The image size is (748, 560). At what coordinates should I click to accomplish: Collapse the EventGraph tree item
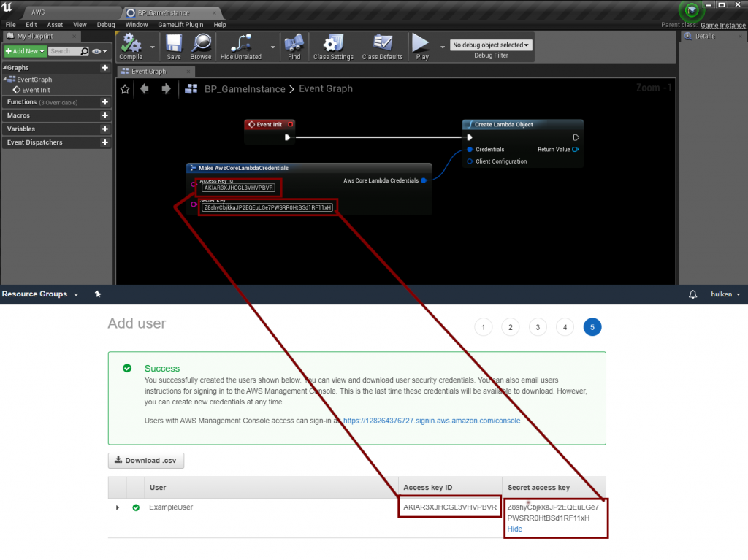pos(5,79)
